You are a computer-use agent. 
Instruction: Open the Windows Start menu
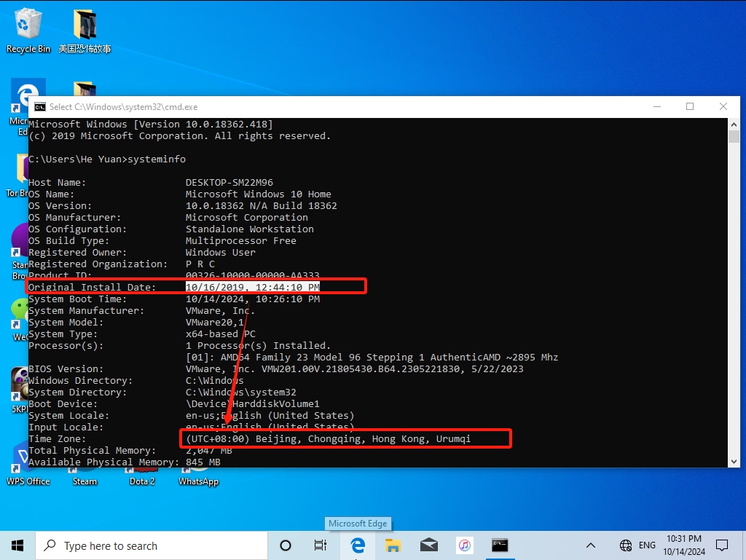tap(17, 545)
